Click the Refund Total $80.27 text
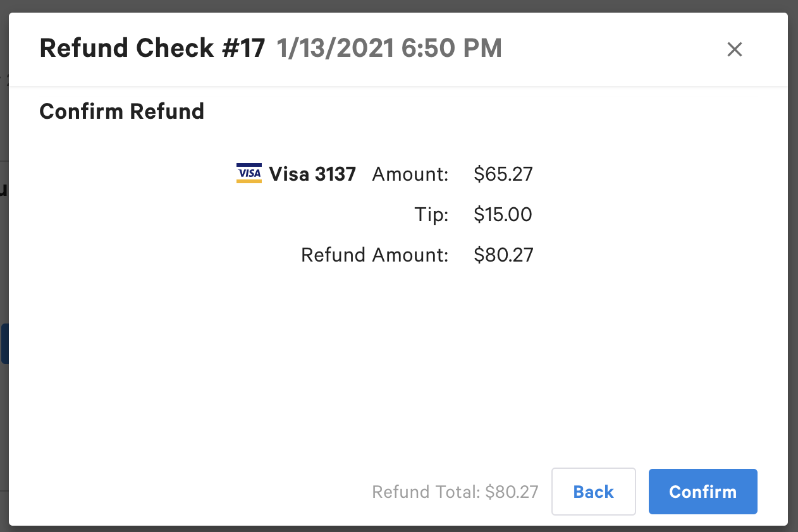This screenshot has height=532, width=798. [455, 492]
